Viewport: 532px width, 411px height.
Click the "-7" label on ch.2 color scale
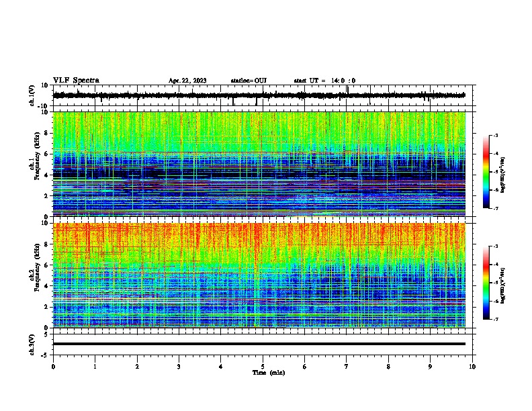pos(495,320)
